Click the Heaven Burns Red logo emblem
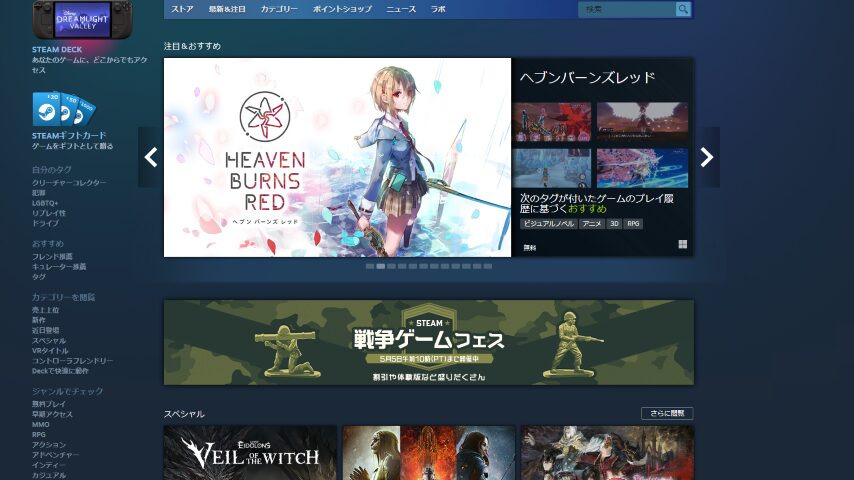Screen dimensions: 854x480 pos(265,117)
